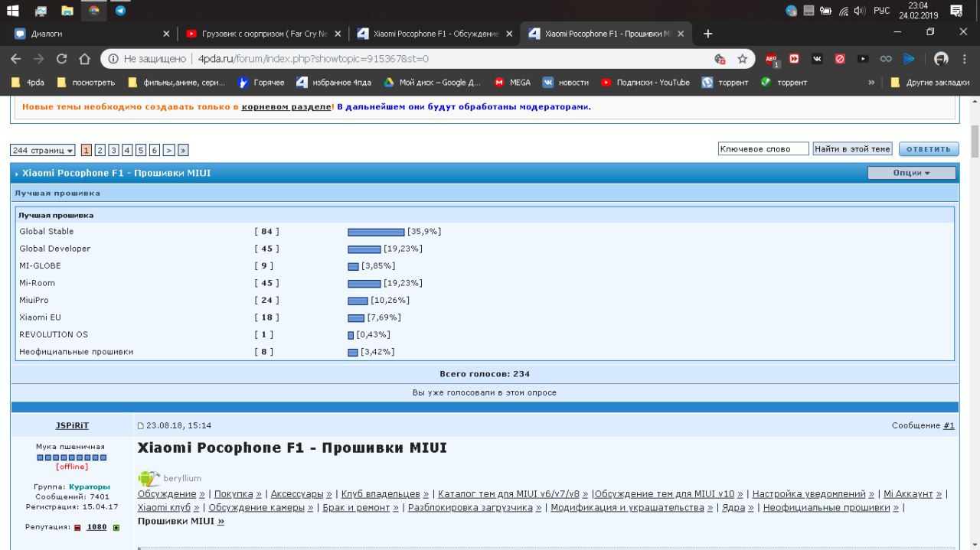Viewport: 980px width, 550px height.
Task: Open the Опции dropdown menu
Action: (911, 173)
